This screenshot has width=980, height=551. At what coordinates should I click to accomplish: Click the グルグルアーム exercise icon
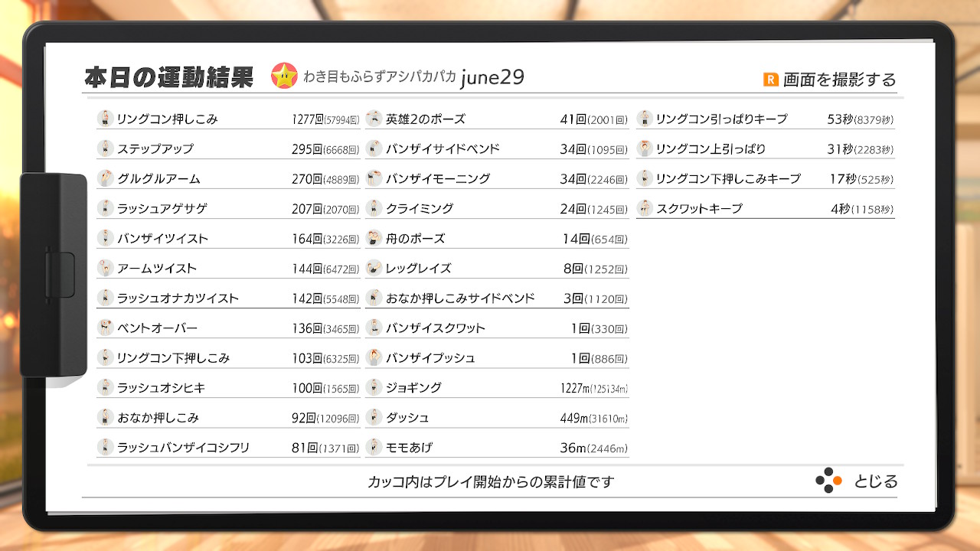(106, 178)
